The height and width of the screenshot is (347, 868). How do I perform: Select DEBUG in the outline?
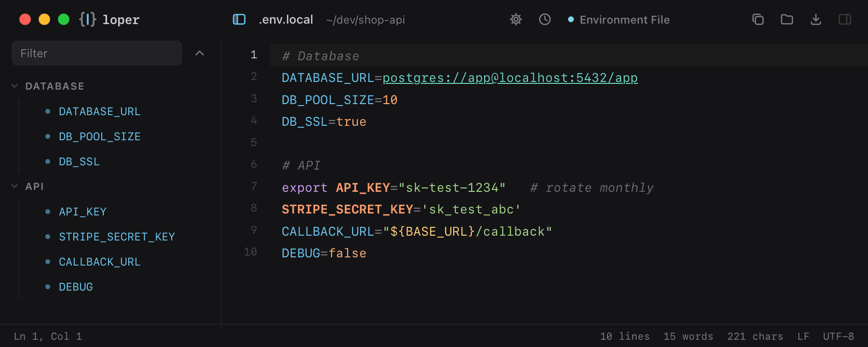tap(76, 287)
